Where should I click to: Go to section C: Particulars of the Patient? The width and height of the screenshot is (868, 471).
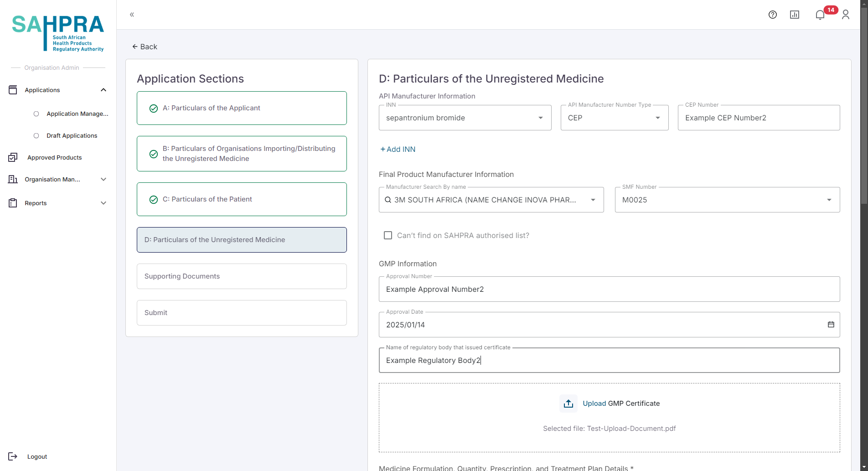(x=242, y=199)
